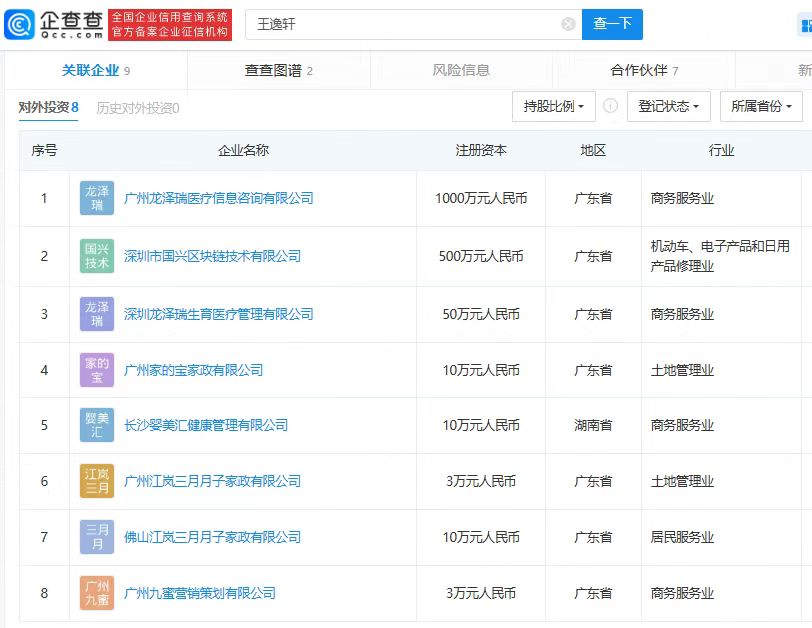Click the 注册资本 column header
812x628 pixels.
point(481,151)
